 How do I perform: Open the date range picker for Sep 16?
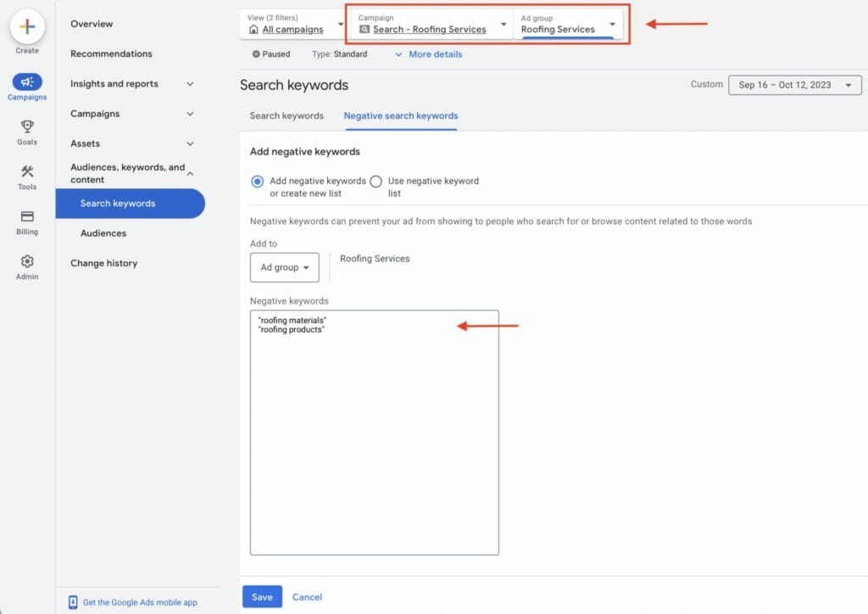[x=793, y=85]
